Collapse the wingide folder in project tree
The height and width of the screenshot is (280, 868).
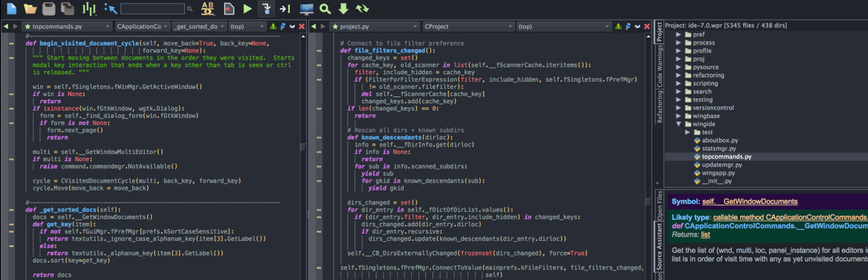tap(679, 124)
